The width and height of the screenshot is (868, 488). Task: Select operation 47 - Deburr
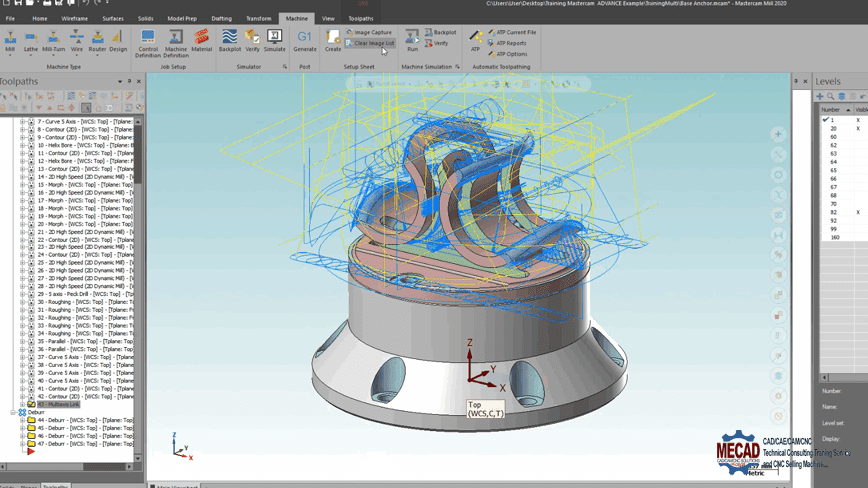coord(85,444)
